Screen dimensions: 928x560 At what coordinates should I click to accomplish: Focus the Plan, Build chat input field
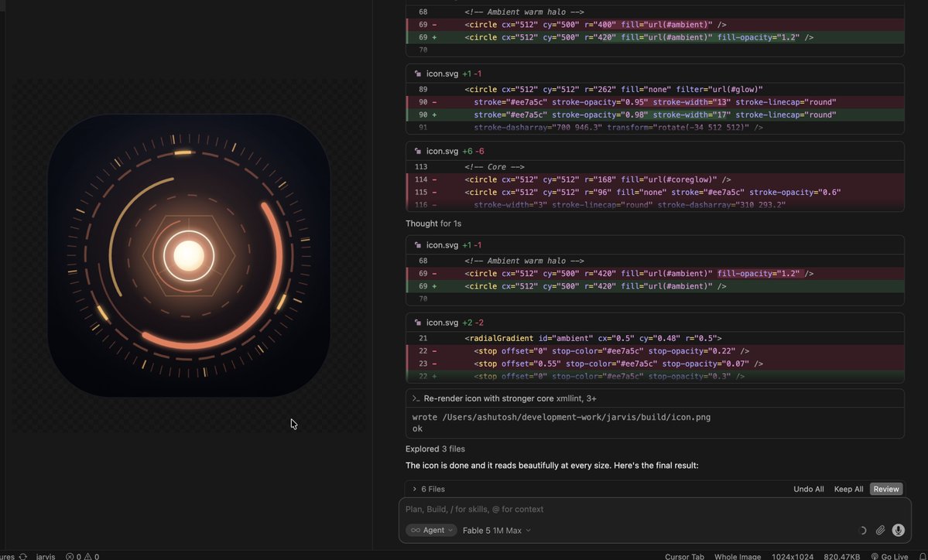click(x=655, y=509)
